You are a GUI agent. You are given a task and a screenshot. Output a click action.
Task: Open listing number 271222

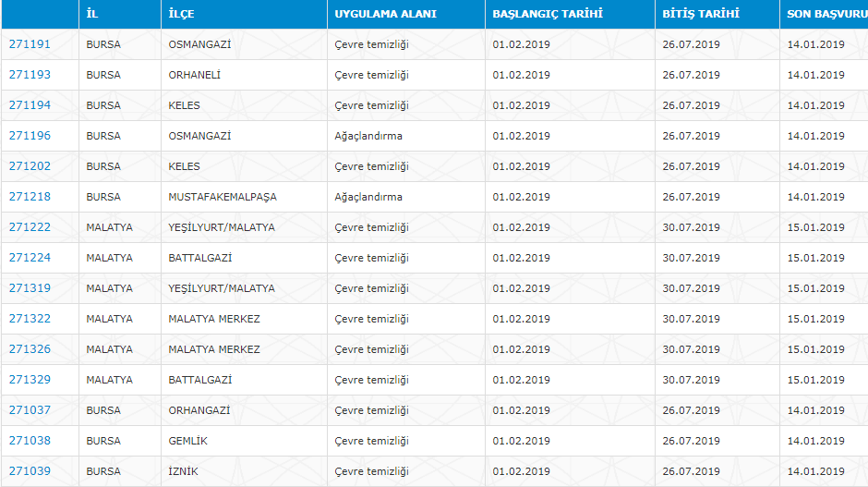(30, 227)
